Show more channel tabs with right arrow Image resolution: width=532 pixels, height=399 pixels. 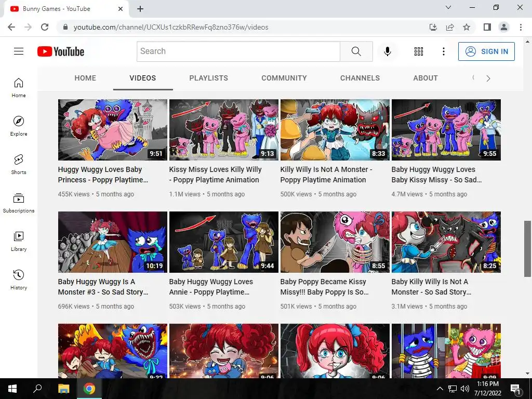[488, 78]
